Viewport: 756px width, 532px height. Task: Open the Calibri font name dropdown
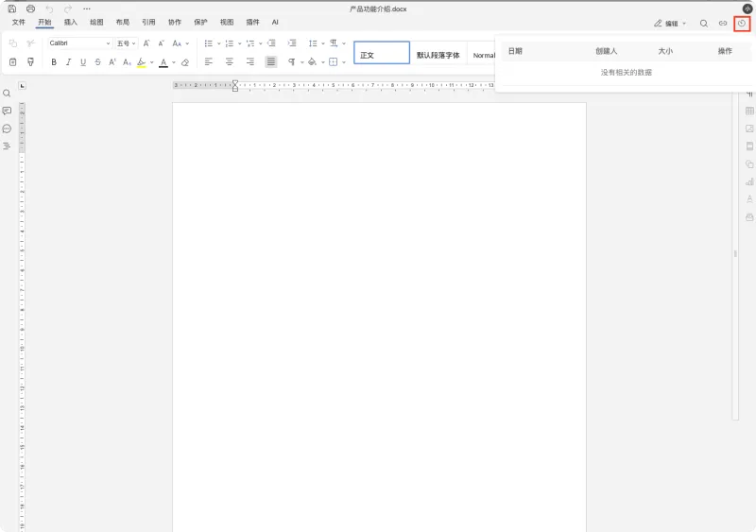[79, 43]
